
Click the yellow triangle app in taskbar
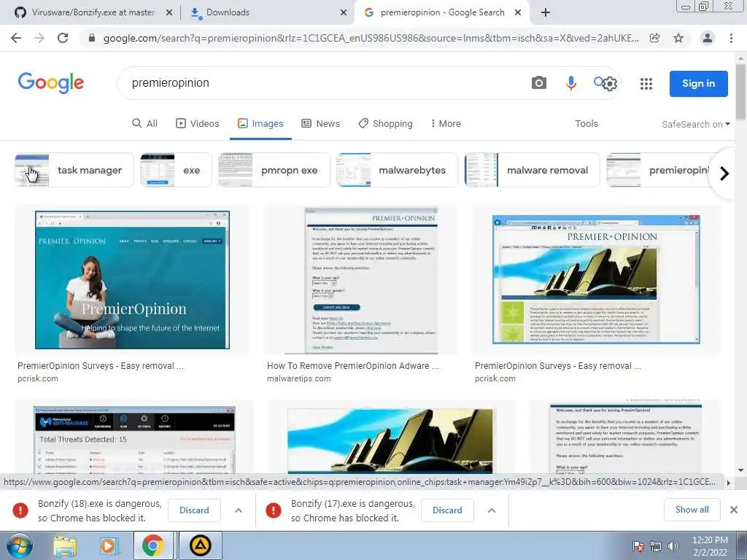tap(200, 545)
